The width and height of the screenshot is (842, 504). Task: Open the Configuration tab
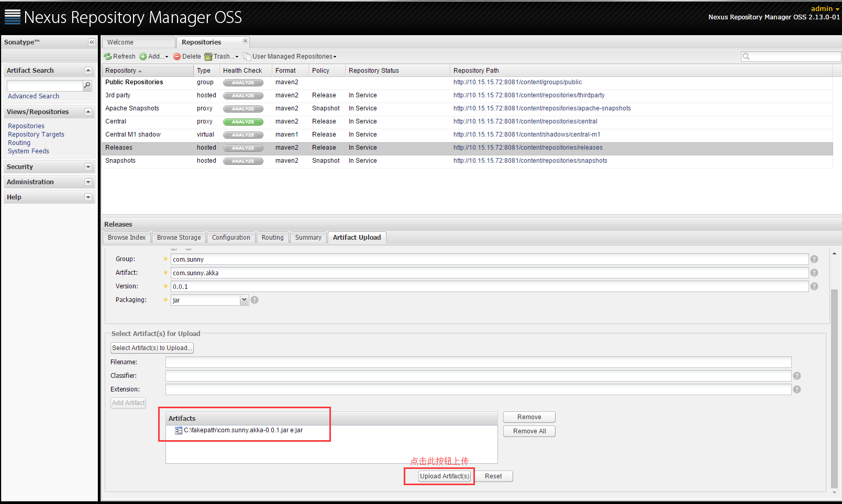click(231, 238)
